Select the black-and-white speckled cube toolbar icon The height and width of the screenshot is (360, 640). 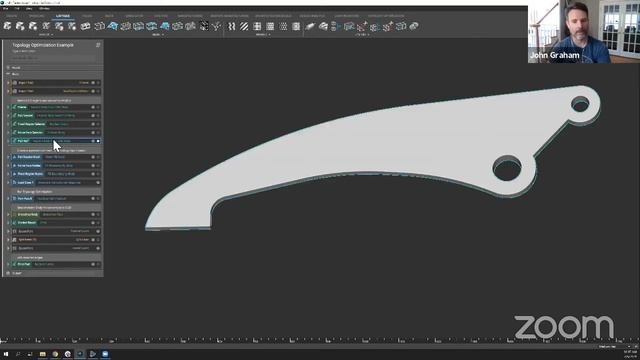204,27
